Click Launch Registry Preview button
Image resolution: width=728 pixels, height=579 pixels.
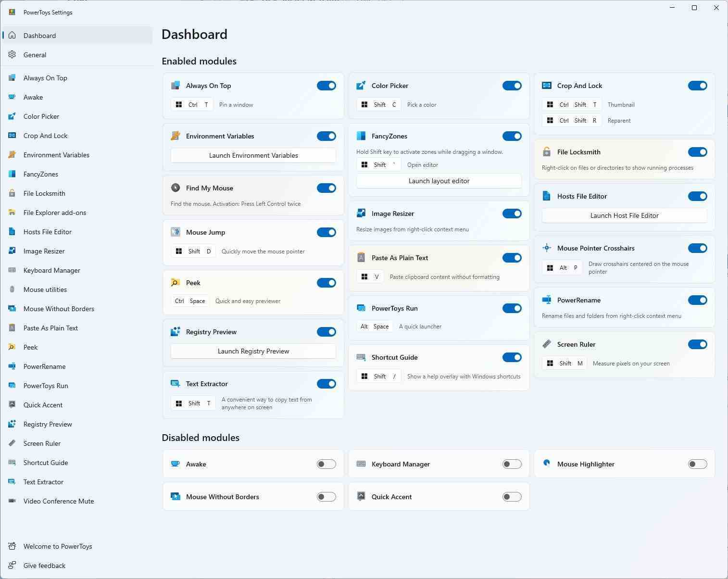[x=253, y=351]
